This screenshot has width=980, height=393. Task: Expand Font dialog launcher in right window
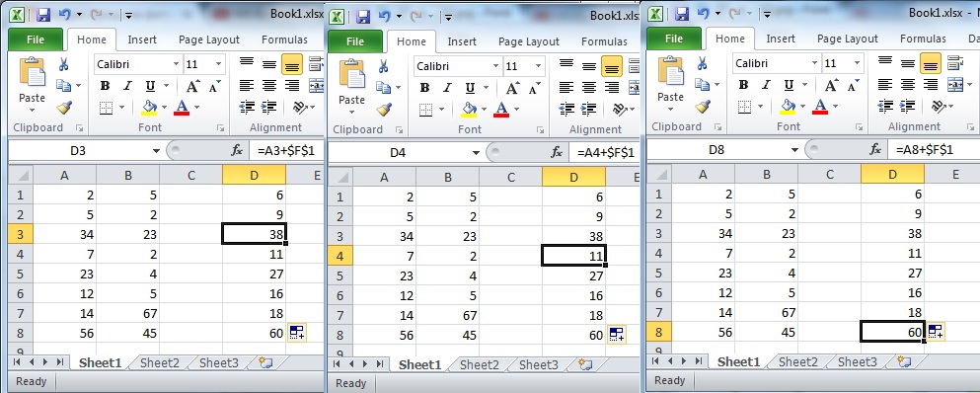tap(859, 127)
